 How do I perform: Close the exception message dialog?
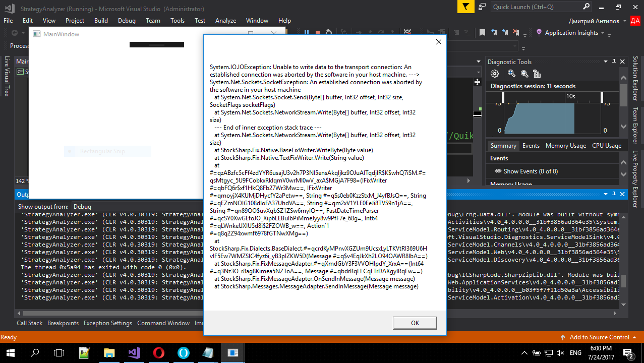[439, 42]
